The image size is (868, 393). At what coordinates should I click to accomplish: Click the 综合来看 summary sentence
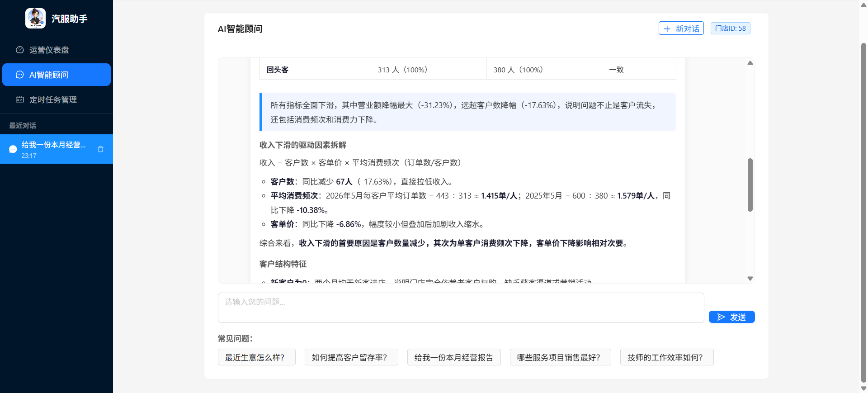[443, 243]
